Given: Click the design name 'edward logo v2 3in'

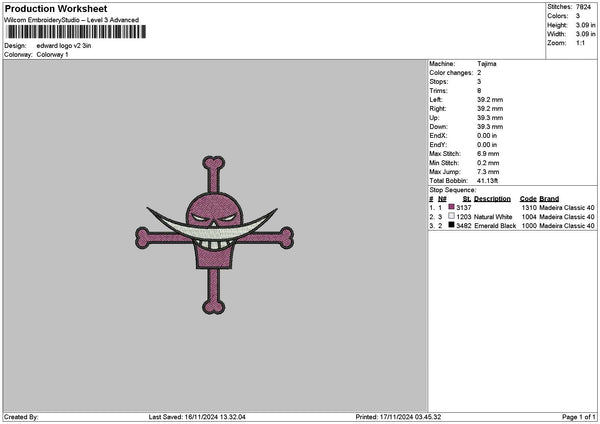Looking at the screenshot, I should (x=64, y=46).
